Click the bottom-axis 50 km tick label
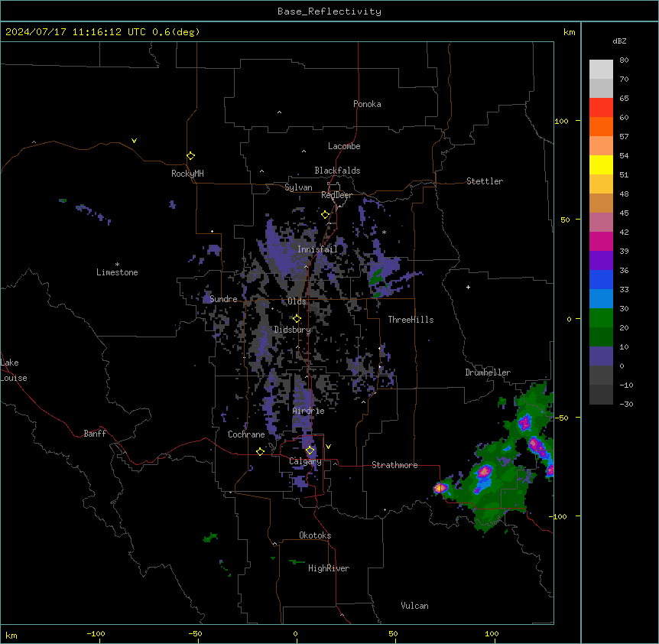The height and width of the screenshot is (644, 659). tap(393, 633)
